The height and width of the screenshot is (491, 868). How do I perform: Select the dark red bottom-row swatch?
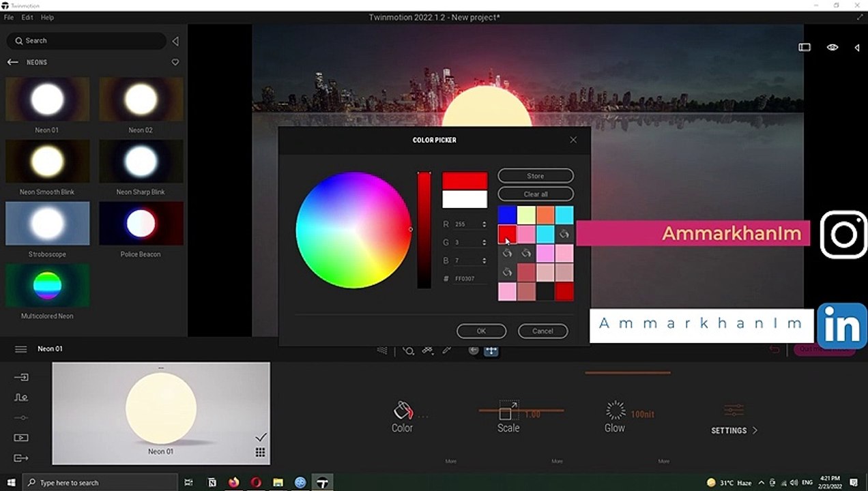click(564, 292)
